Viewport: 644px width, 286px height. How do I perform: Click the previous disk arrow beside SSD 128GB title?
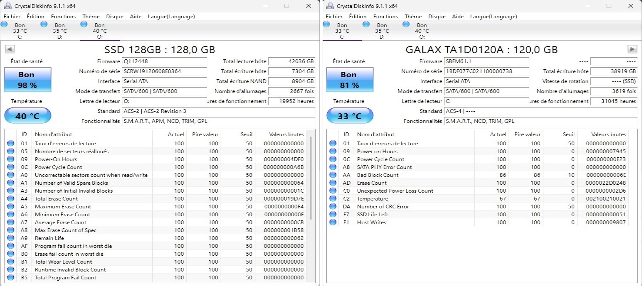pos(10,49)
